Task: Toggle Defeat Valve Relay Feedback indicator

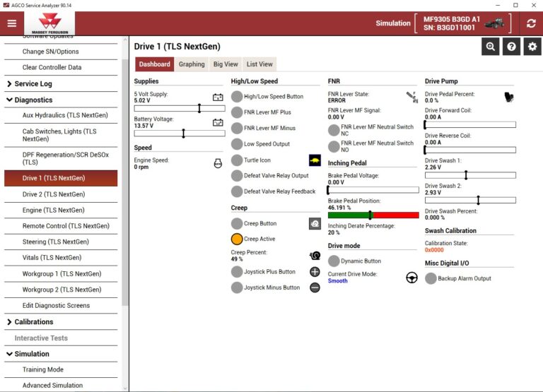Action: [x=237, y=191]
